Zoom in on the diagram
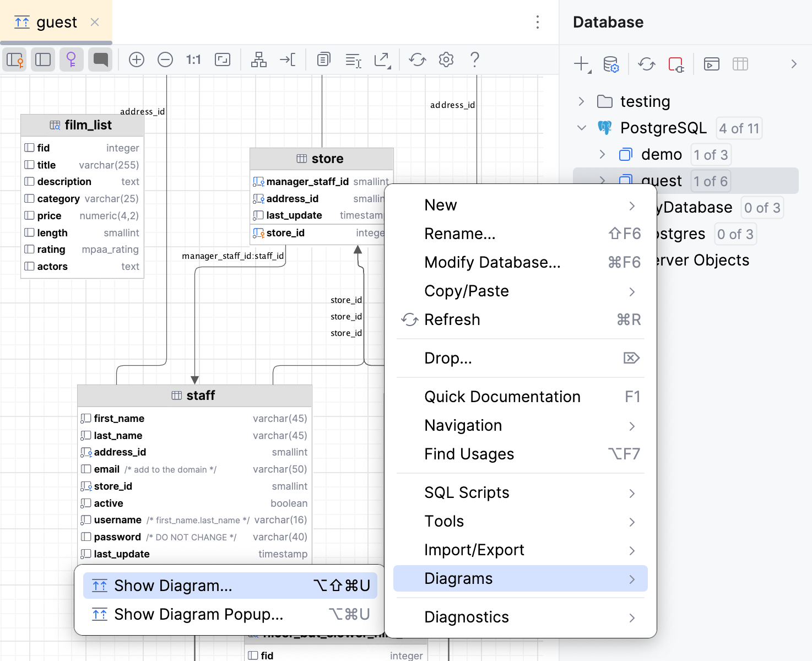 (x=137, y=59)
